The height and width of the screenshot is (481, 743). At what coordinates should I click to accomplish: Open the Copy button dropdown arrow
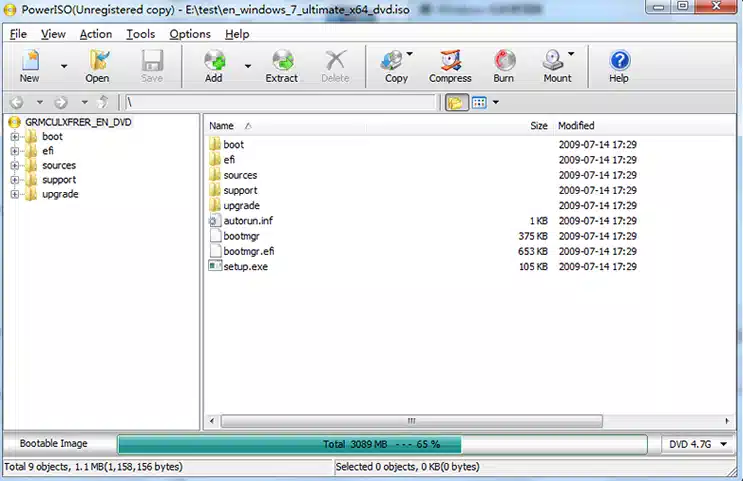coord(410,54)
